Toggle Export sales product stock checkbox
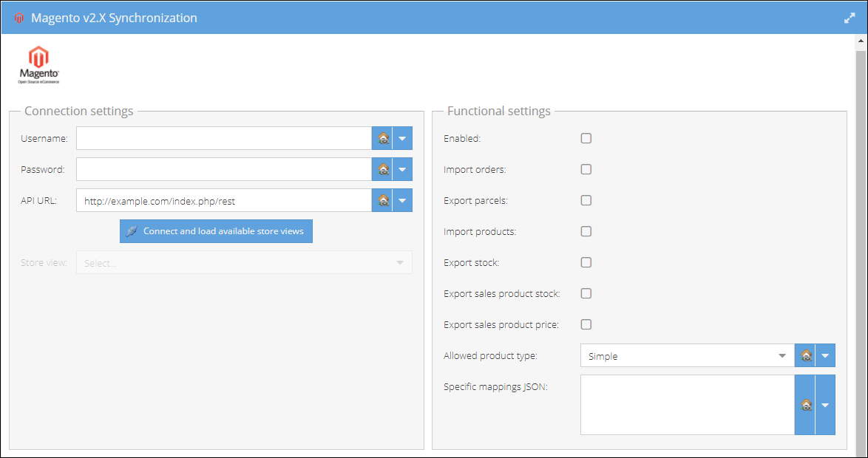Viewport: 868px width, 458px height. point(586,293)
